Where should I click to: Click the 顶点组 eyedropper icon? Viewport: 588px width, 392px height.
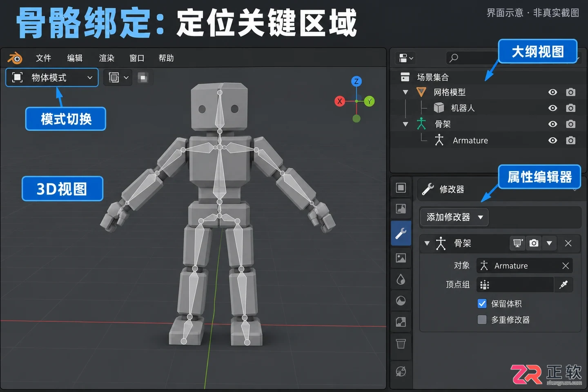(564, 285)
